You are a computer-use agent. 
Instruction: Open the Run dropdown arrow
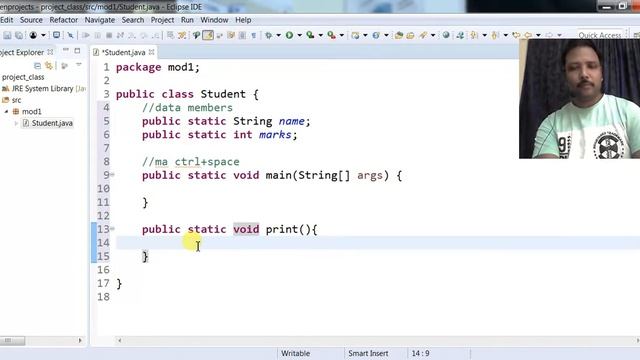coord(299,36)
